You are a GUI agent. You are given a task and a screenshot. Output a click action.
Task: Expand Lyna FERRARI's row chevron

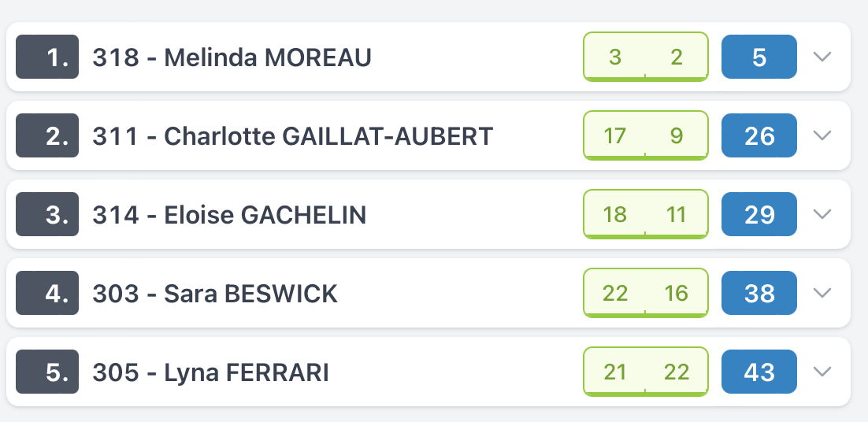822,372
